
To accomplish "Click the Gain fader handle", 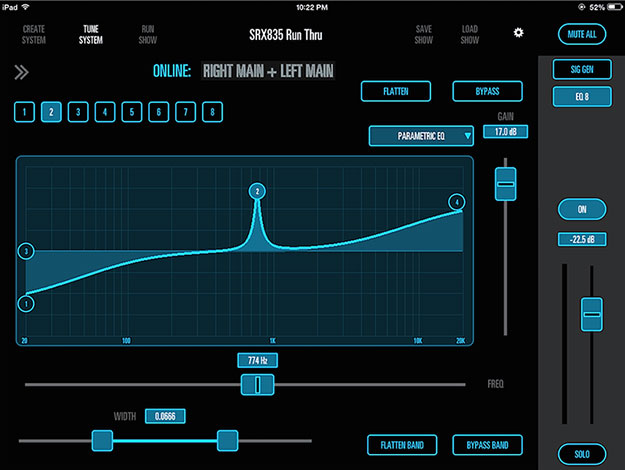I will click(x=505, y=184).
